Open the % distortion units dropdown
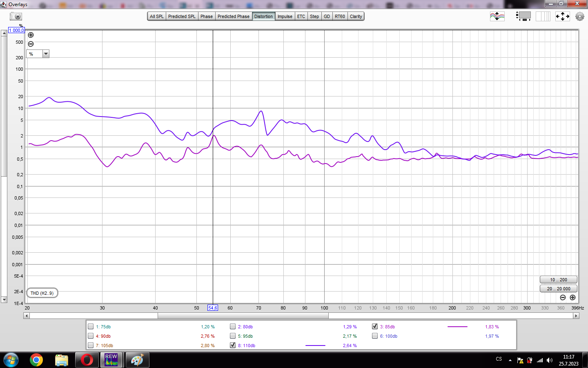This screenshot has width=588, height=368. point(46,54)
